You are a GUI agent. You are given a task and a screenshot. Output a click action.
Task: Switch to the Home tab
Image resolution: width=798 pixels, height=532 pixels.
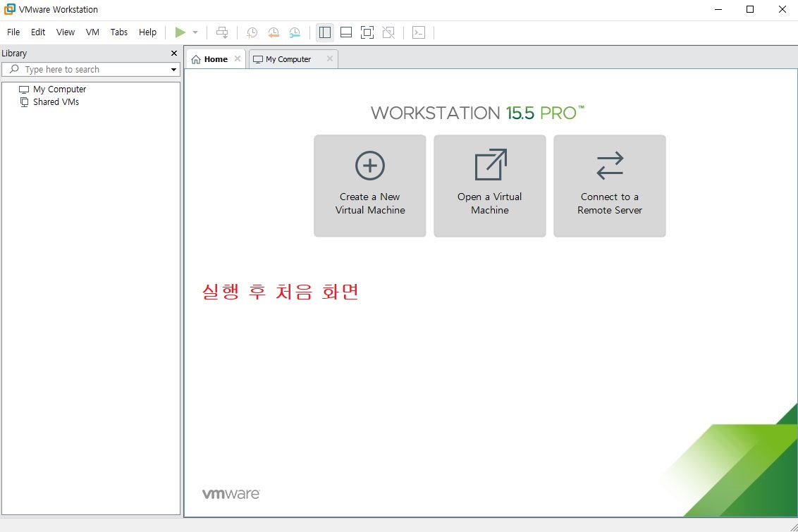click(x=216, y=59)
